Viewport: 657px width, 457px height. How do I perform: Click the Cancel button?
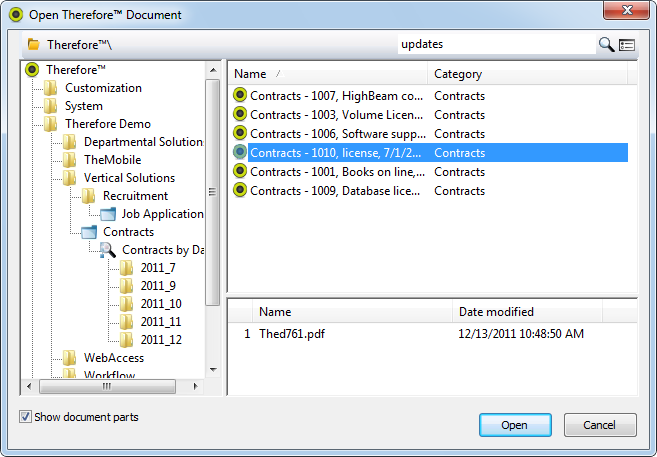coord(600,425)
